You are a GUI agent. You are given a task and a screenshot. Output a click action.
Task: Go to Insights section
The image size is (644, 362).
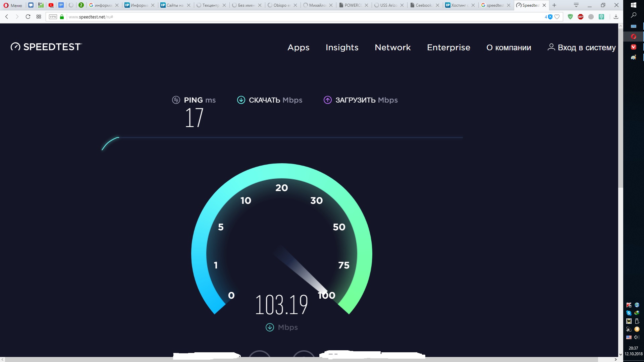342,48
